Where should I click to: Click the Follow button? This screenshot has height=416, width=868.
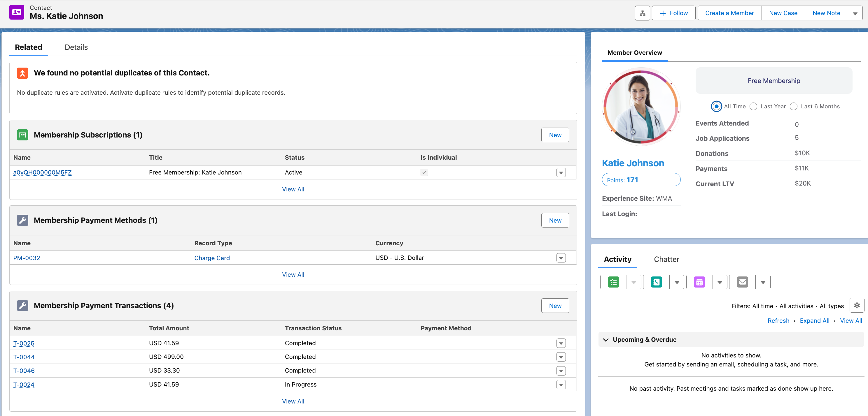(x=673, y=13)
